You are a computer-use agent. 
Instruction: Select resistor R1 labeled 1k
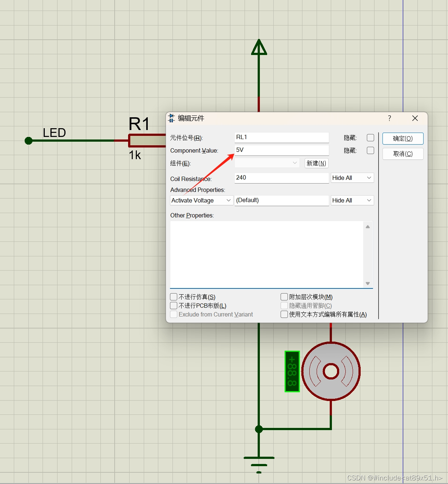point(146,140)
